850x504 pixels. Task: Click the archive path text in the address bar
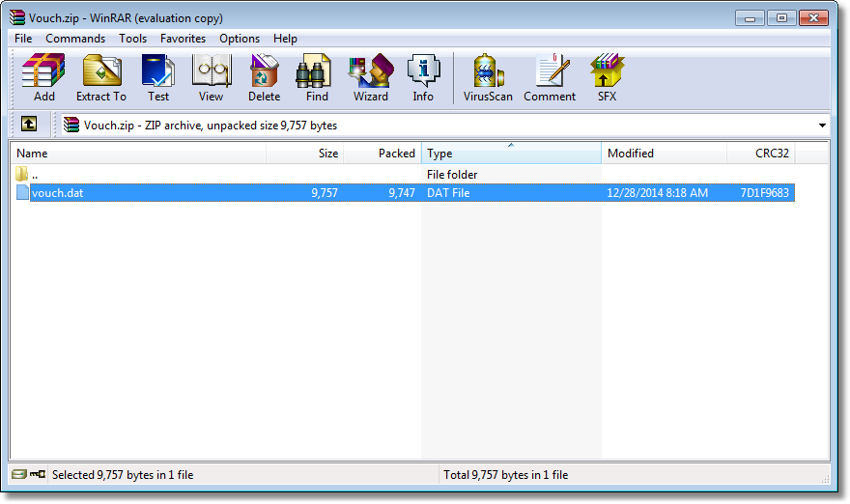click(211, 126)
